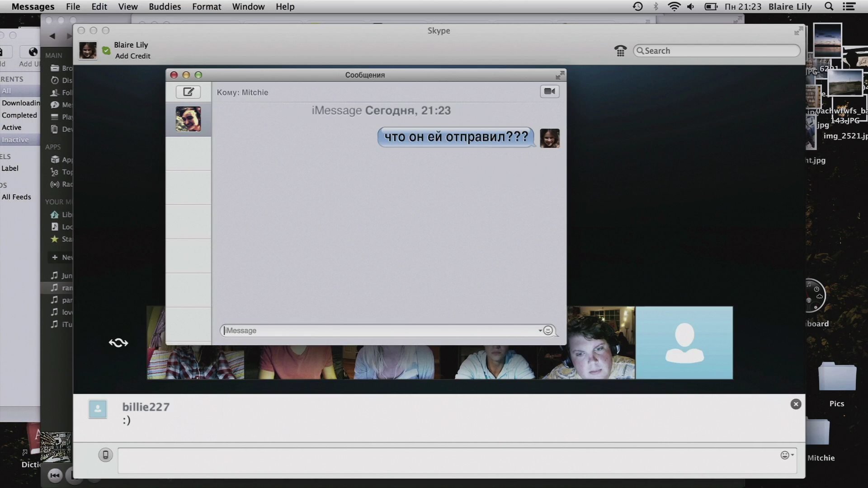The width and height of the screenshot is (868, 488).
Task: Open Spotlight search in menu bar
Action: [829, 7]
